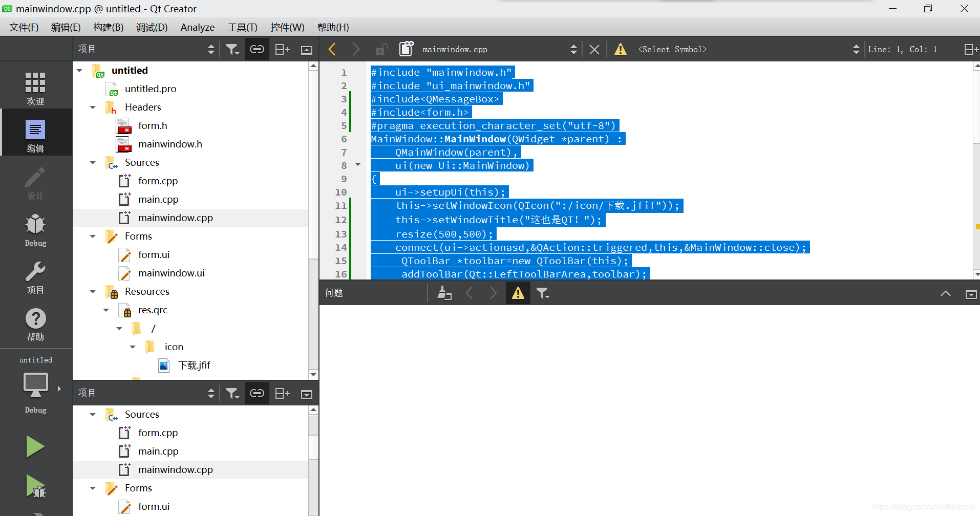Toggle synchronize with editor in top project panel

click(257, 49)
